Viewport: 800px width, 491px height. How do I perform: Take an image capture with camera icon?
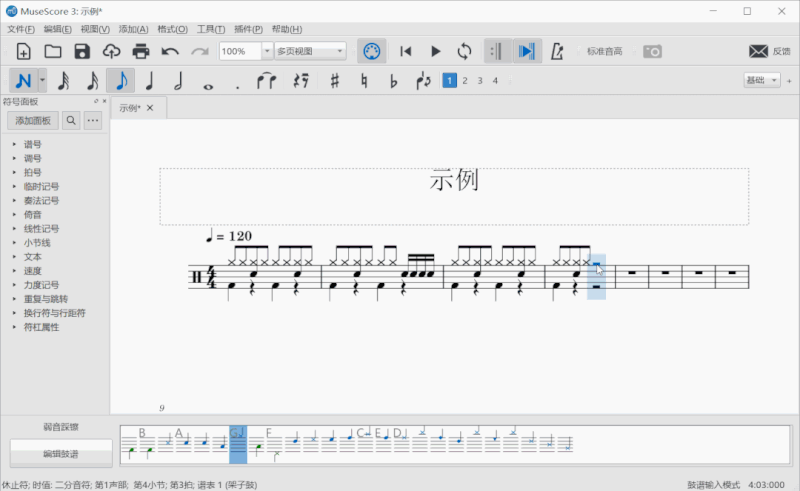(x=652, y=51)
